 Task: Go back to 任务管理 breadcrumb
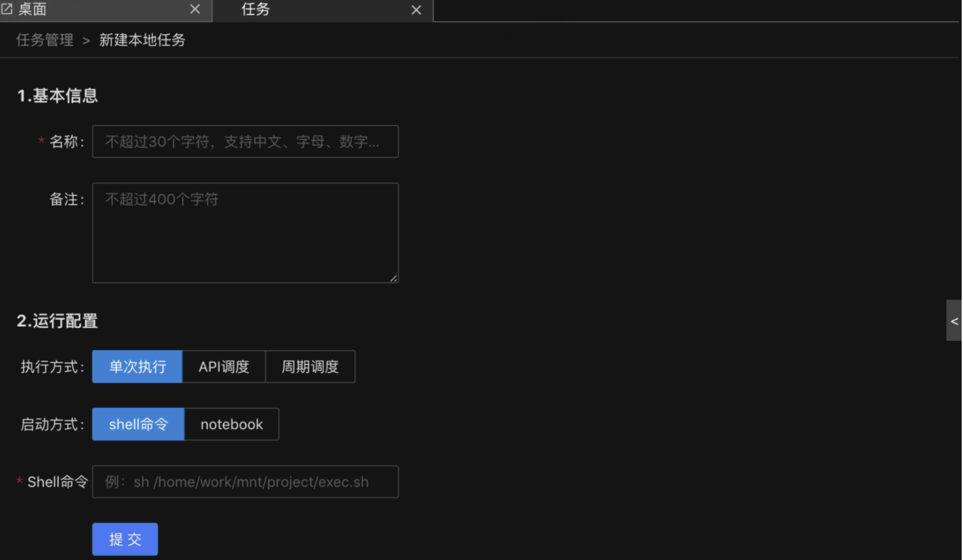click(x=45, y=40)
